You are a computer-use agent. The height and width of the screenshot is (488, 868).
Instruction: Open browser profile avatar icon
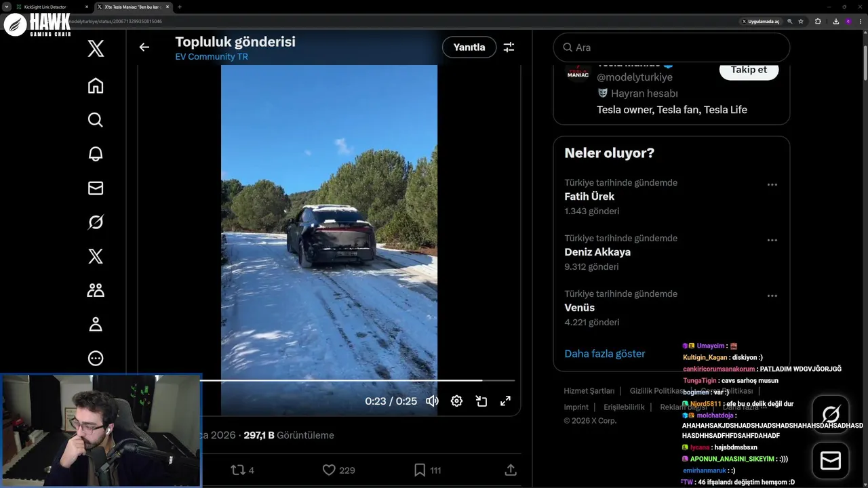point(848,21)
